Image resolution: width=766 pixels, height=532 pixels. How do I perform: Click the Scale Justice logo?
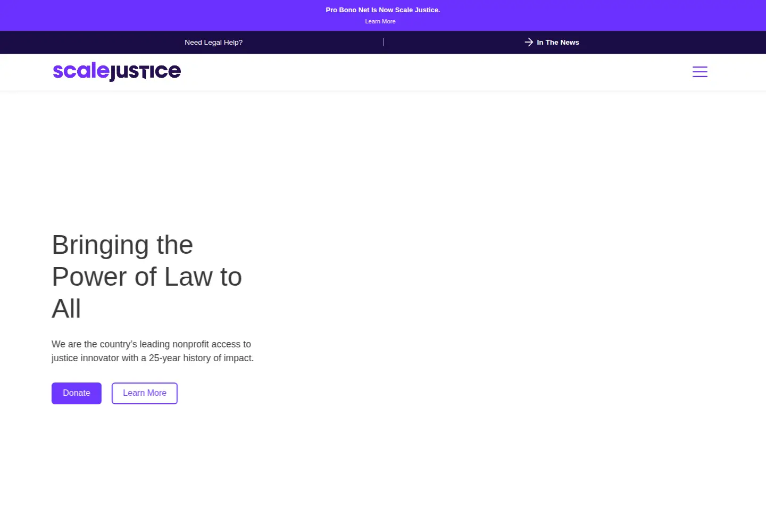(x=117, y=71)
